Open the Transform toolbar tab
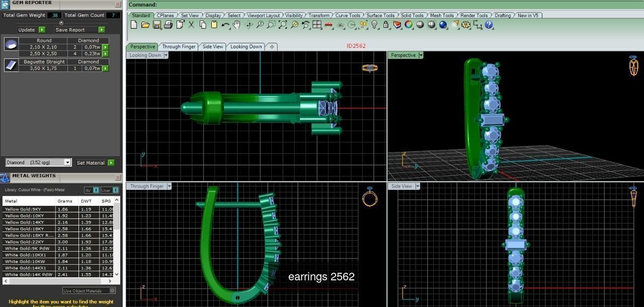 pos(319,16)
